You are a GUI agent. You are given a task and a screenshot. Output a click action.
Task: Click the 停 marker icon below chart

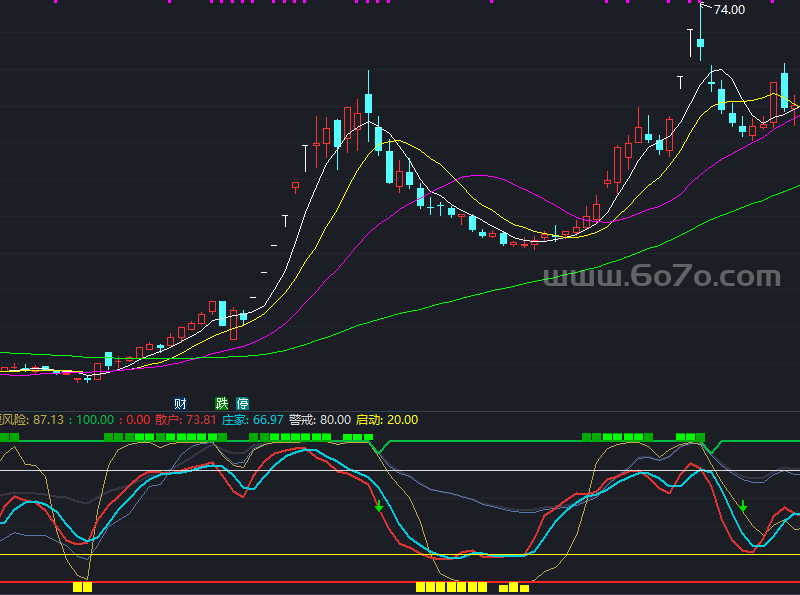[x=242, y=403]
